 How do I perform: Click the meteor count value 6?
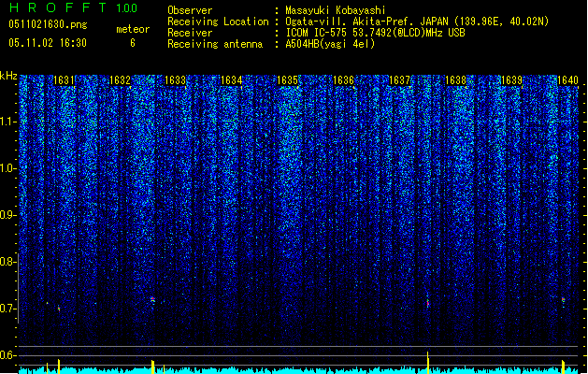(133, 43)
